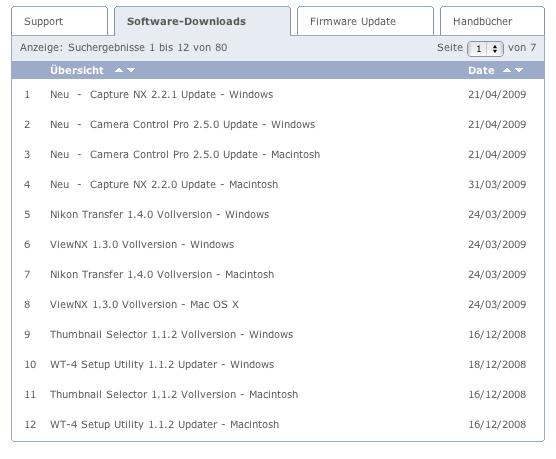The width and height of the screenshot is (556, 459).
Task: Click the 'Neu' label in row 3
Action: coord(60,154)
